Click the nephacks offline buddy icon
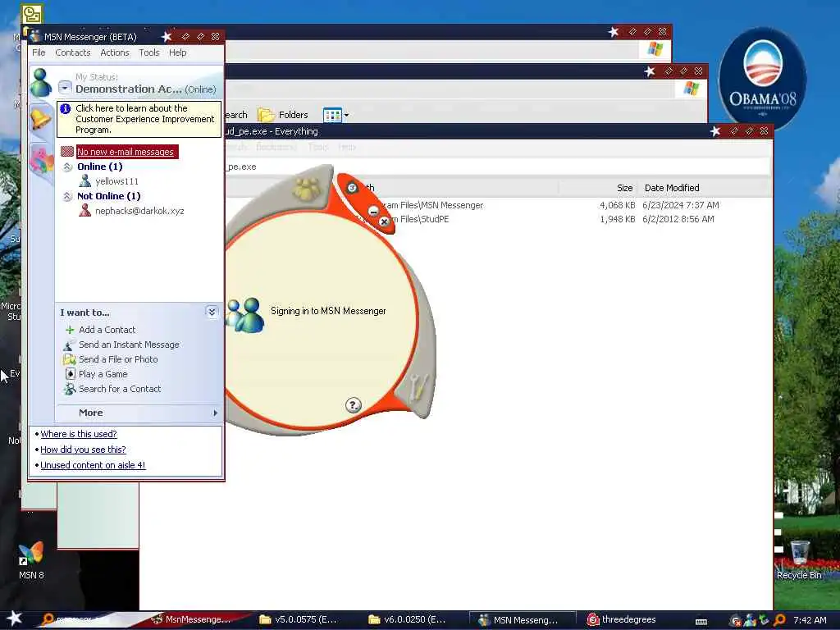The width and height of the screenshot is (840, 630). (x=84, y=211)
